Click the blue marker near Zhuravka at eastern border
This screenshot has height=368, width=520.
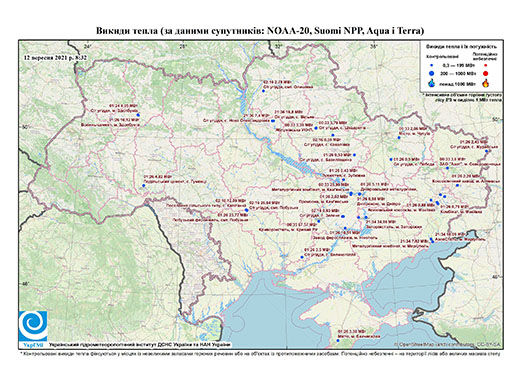pyautogui.click(x=486, y=151)
